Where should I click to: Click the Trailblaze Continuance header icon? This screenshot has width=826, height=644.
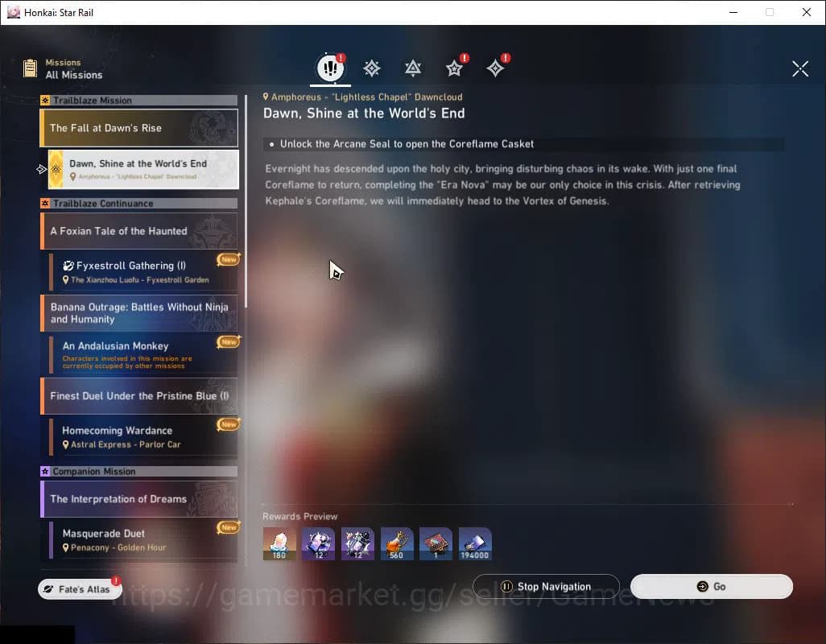[45, 203]
